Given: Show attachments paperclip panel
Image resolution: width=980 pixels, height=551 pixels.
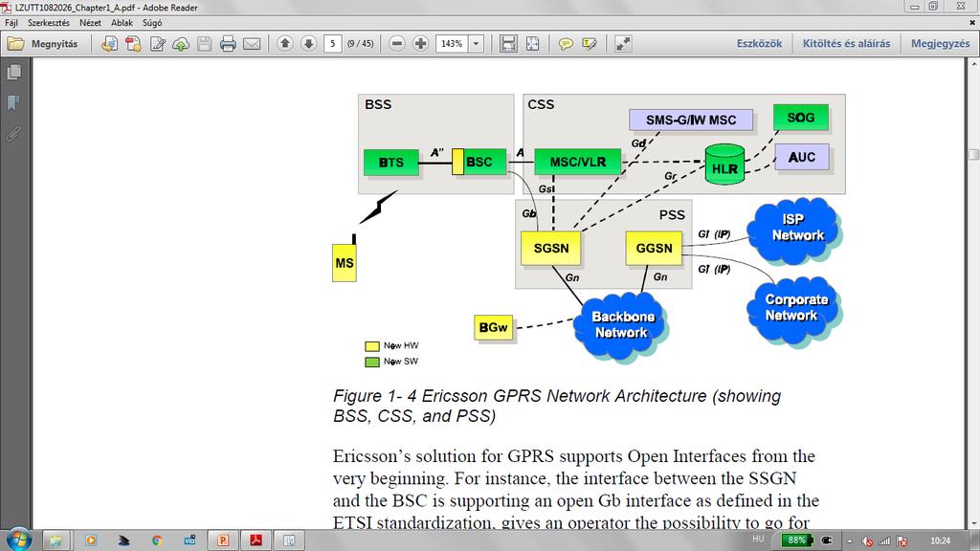Looking at the screenshot, I should click(13, 133).
